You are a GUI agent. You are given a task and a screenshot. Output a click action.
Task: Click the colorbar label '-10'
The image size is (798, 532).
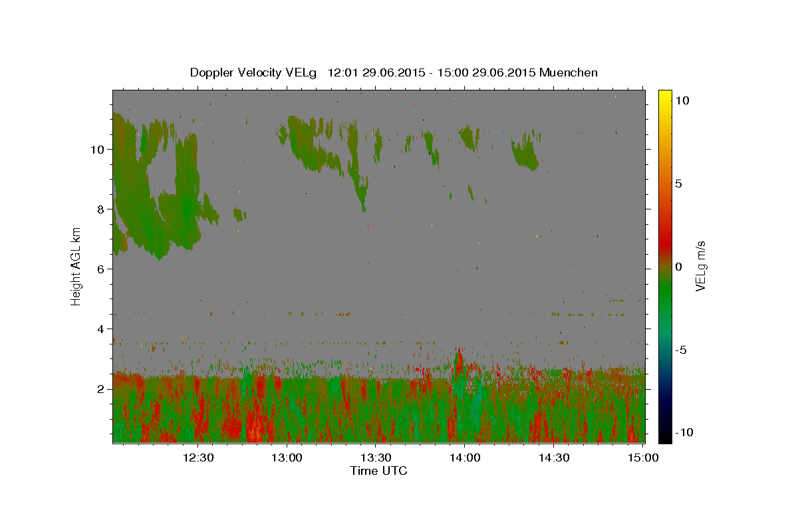683,432
